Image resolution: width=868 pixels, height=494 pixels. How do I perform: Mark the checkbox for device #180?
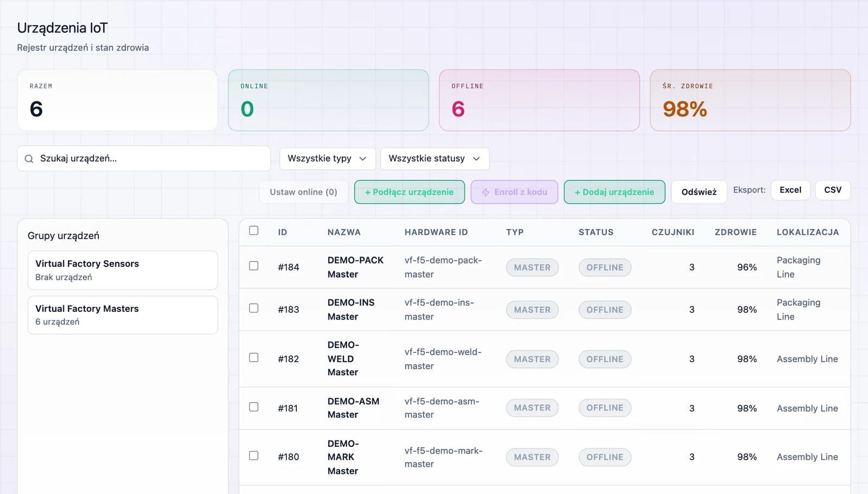[253, 455]
